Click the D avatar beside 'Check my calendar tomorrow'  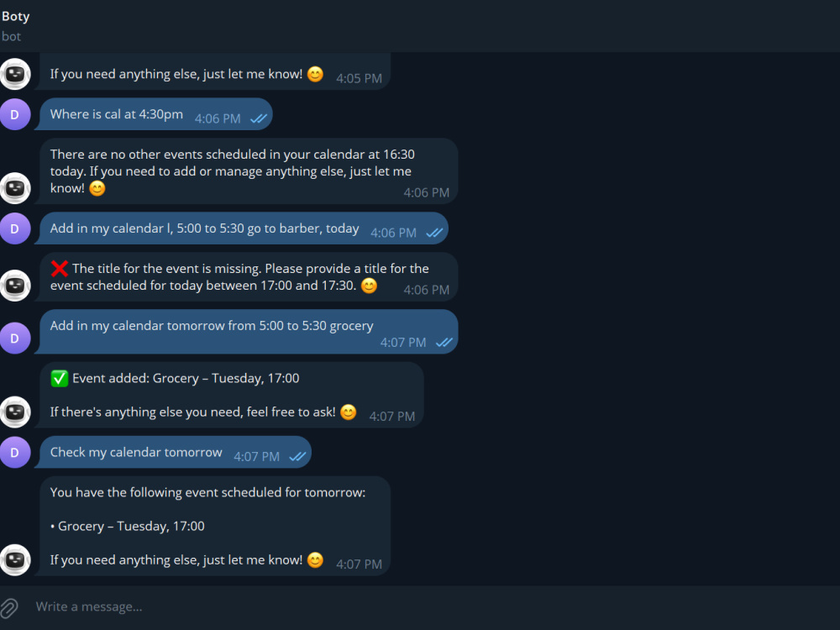coord(15,453)
